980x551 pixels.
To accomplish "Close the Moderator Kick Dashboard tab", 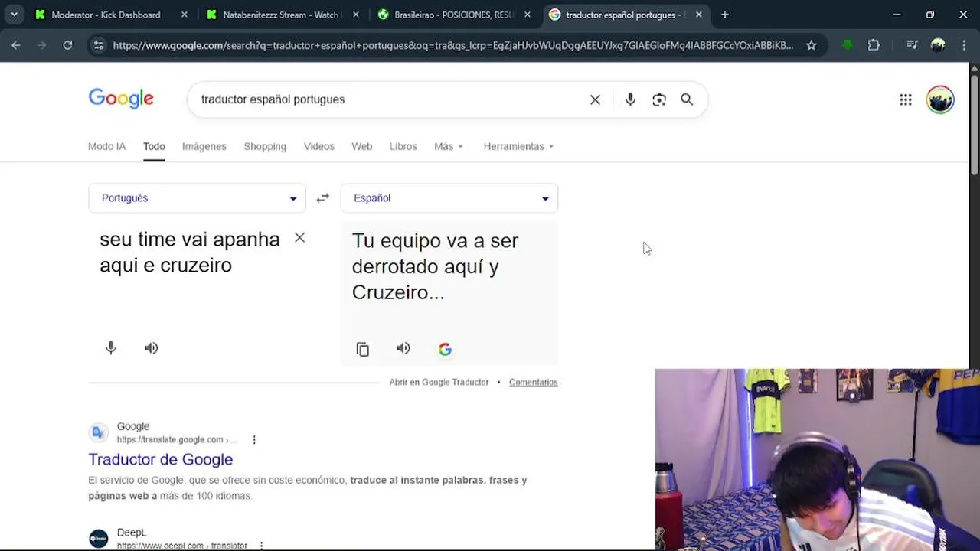I will pyautogui.click(x=184, y=15).
